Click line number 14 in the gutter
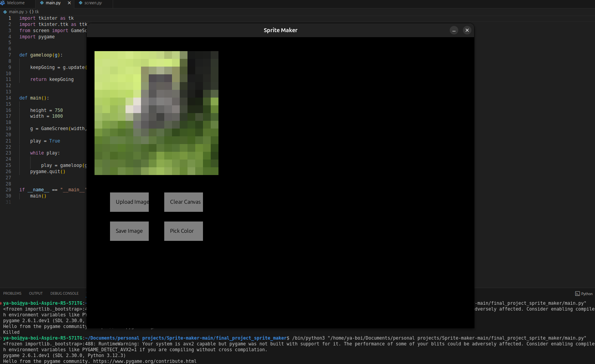 coord(9,98)
